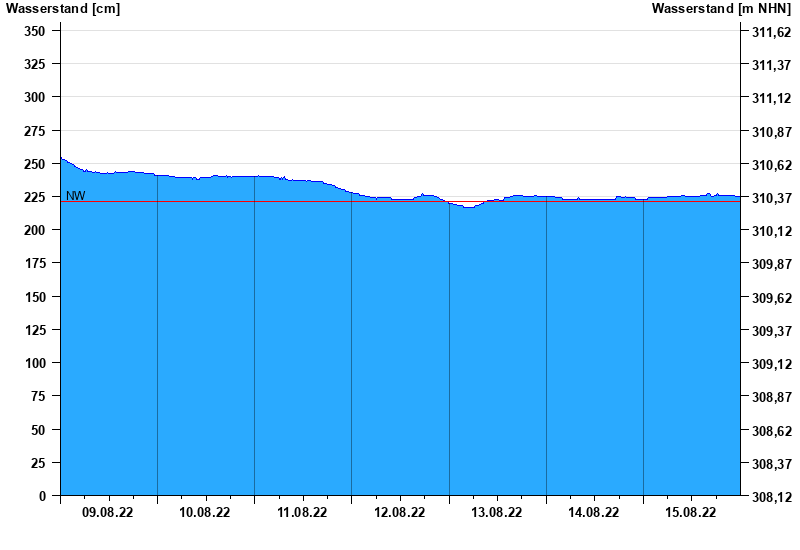The width and height of the screenshot is (800, 550).
Task: Click the 75 value on left axis
Action: click(38, 396)
